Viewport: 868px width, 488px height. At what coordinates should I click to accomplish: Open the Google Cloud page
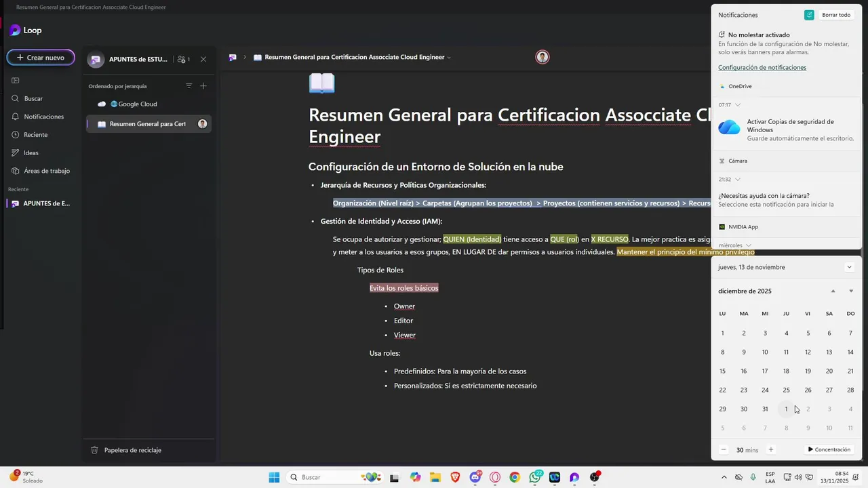[149, 104]
